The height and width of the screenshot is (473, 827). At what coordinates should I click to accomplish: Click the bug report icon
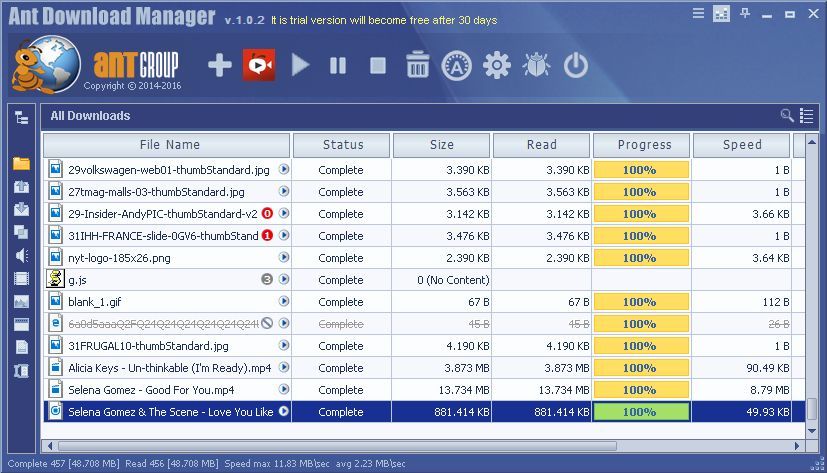(x=536, y=65)
